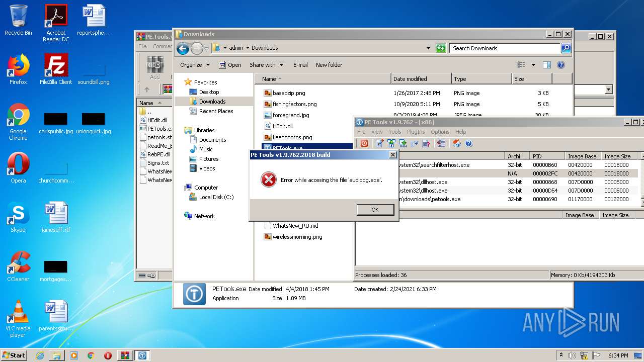Toggle the preview pane icon in Explorer
This screenshot has width=644, height=362.
click(547, 65)
